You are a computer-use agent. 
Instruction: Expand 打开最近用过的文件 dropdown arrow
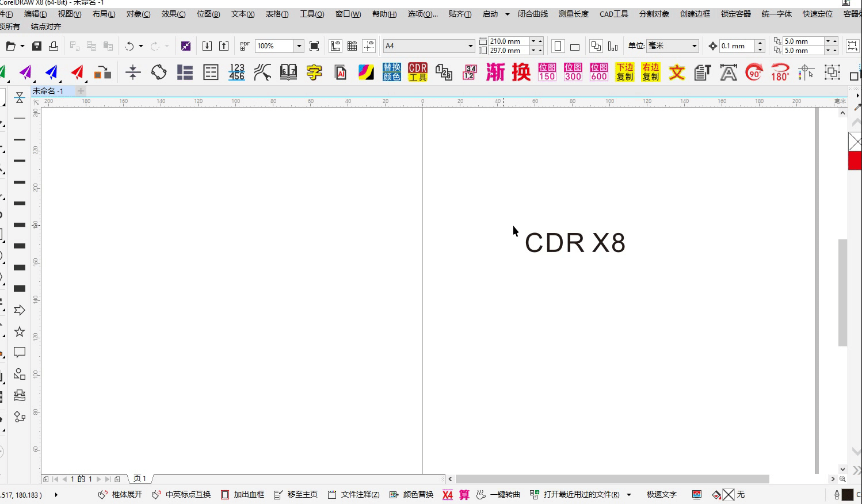click(629, 495)
